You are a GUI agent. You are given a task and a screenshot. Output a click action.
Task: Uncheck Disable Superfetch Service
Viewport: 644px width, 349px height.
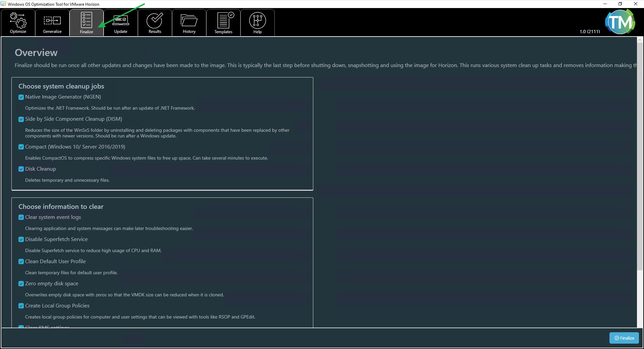(21, 240)
